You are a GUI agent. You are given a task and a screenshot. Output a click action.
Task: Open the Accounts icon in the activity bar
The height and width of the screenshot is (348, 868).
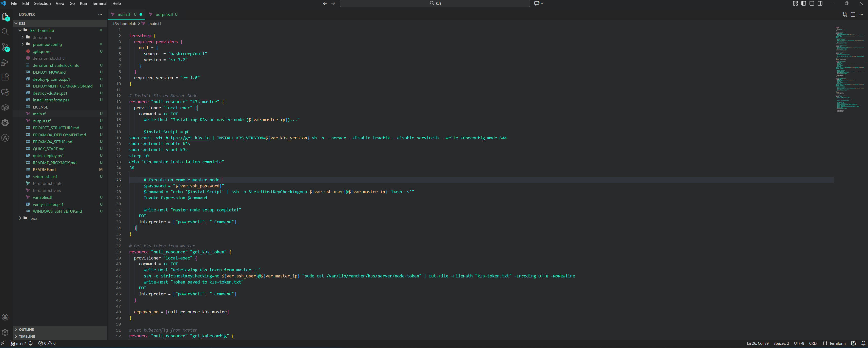click(5, 317)
